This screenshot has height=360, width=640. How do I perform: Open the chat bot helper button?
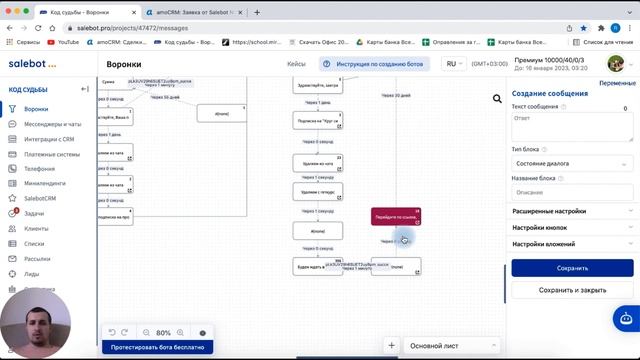[626, 318]
